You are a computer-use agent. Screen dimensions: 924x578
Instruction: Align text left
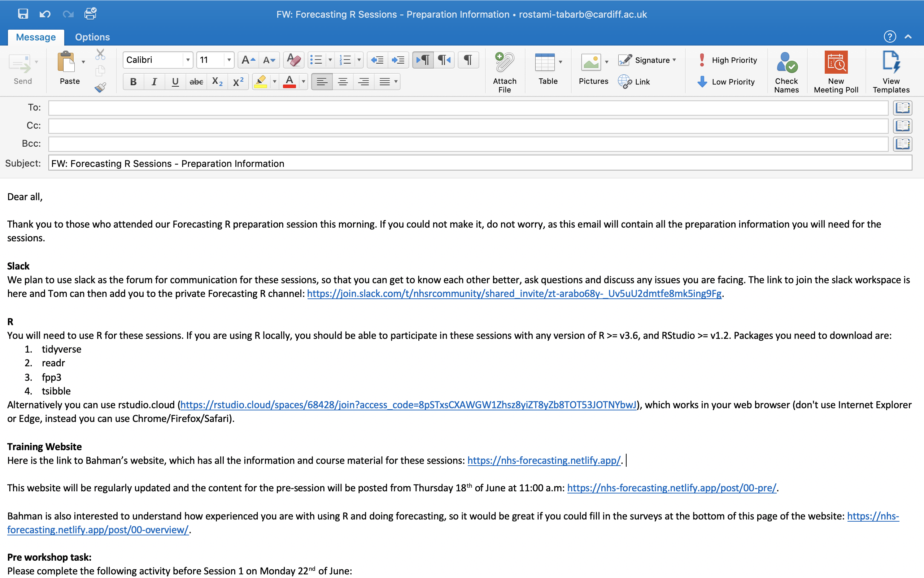pyautogui.click(x=322, y=82)
